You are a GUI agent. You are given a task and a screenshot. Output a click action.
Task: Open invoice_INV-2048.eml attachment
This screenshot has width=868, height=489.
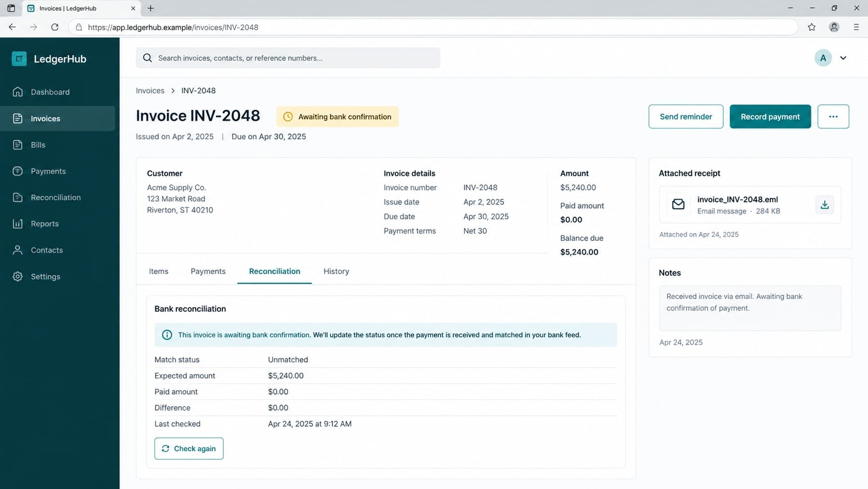[x=737, y=200]
